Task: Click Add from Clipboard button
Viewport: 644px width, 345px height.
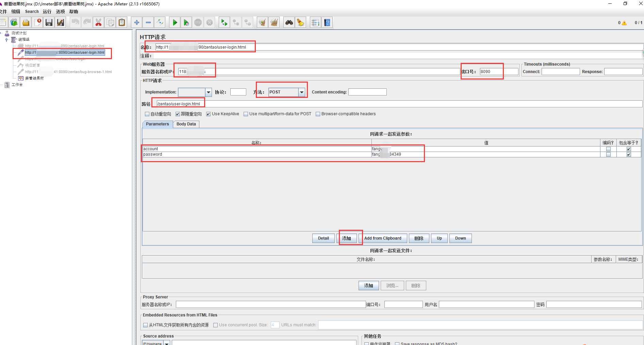Action: pos(383,238)
